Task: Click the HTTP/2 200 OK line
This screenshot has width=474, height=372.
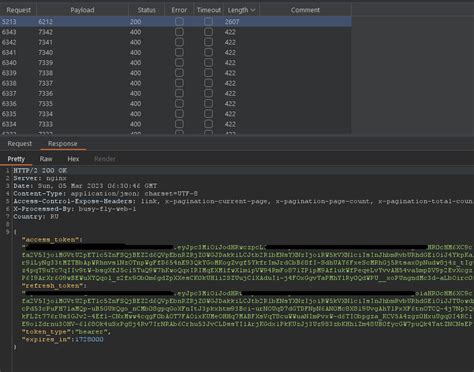Action: [x=40, y=170]
